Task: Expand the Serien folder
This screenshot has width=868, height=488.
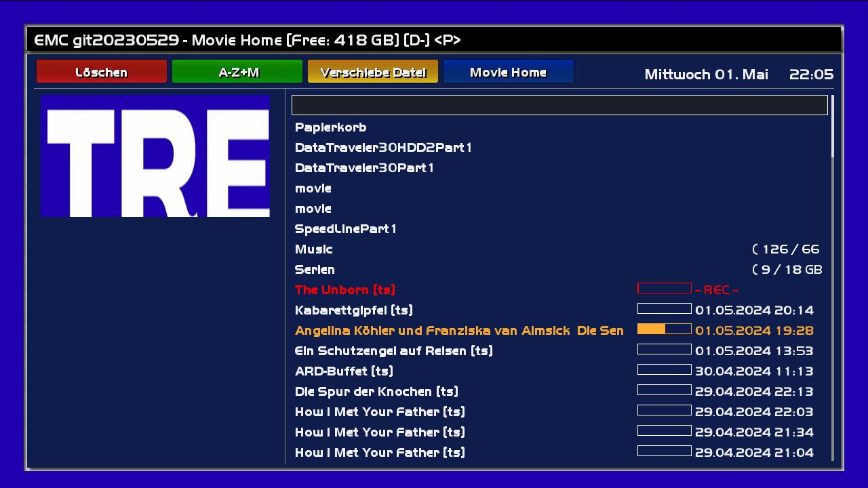Action: pyautogui.click(x=315, y=270)
